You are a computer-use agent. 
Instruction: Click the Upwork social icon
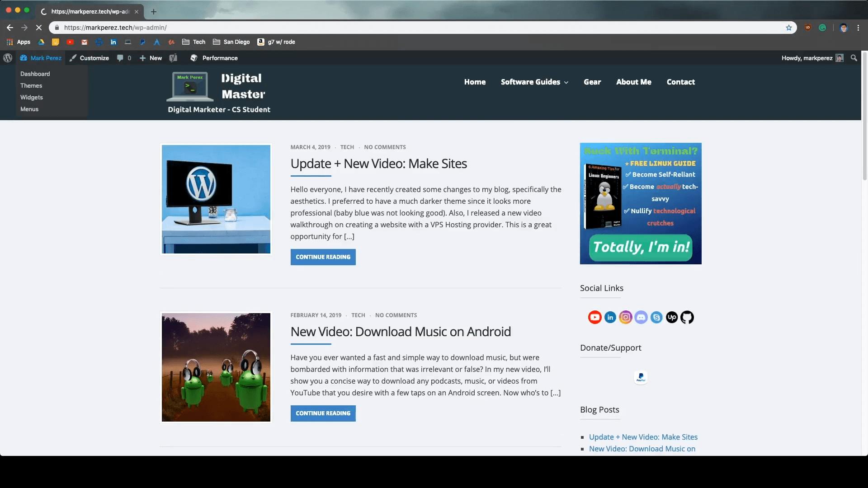671,317
